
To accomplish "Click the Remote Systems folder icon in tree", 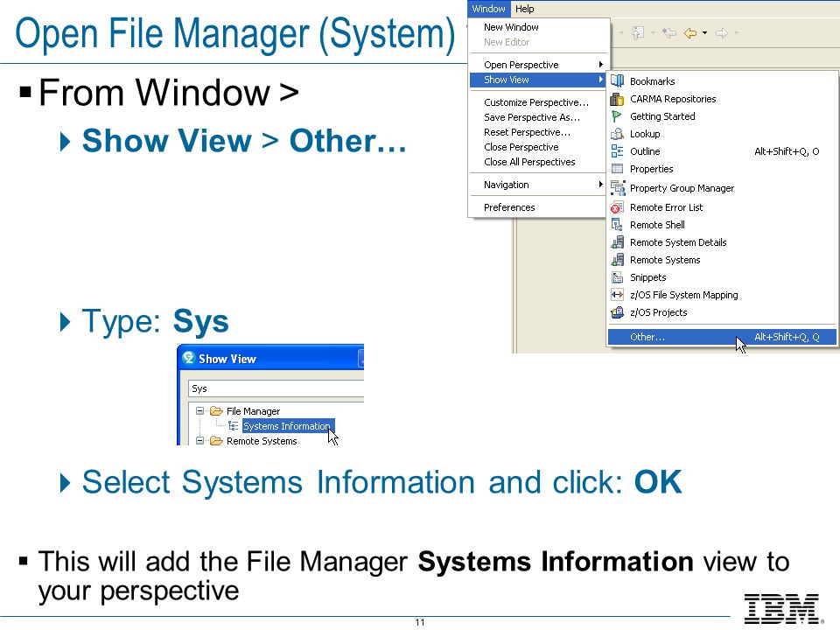I will [x=216, y=440].
